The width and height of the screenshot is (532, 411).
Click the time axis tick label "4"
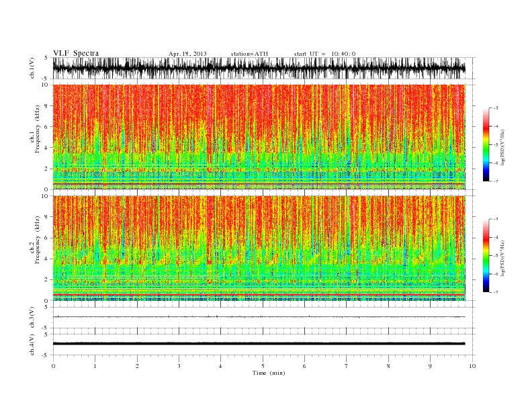220,366
